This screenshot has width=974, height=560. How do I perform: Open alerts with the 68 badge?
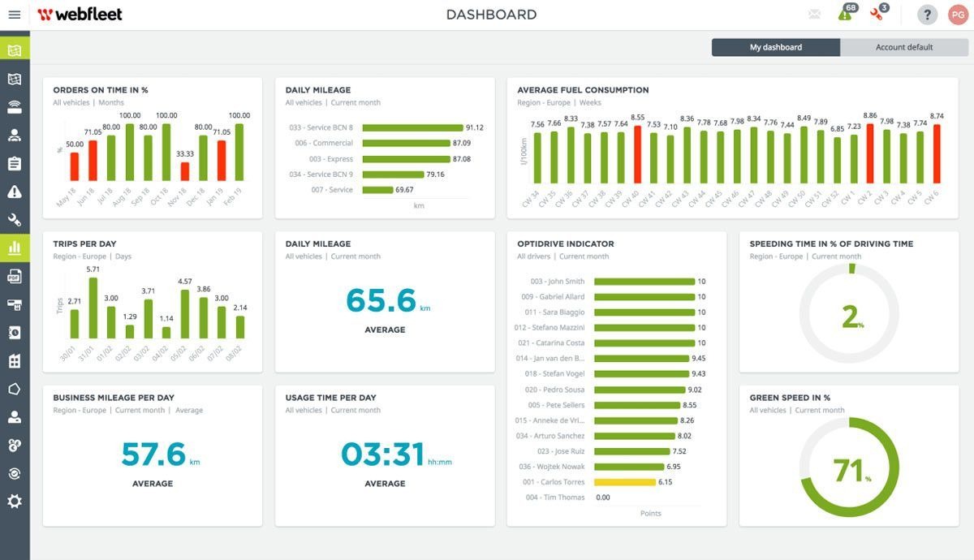pyautogui.click(x=846, y=15)
